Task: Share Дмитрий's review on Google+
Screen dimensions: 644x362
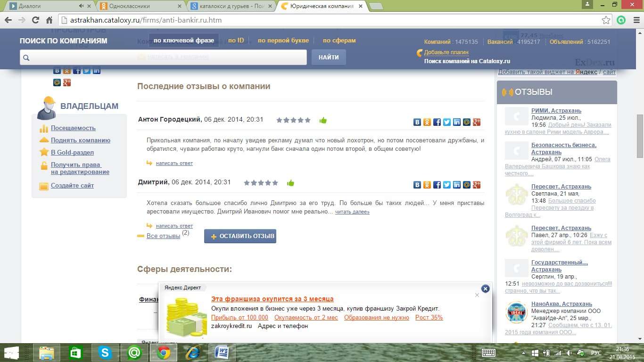Action: pyautogui.click(x=477, y=185)
